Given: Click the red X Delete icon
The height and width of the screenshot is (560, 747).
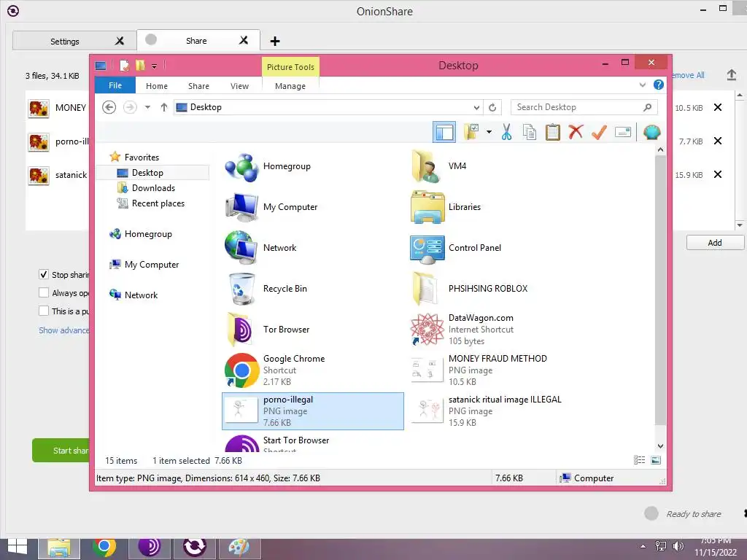Looking at the screenshot, I should tap(576, 132).
